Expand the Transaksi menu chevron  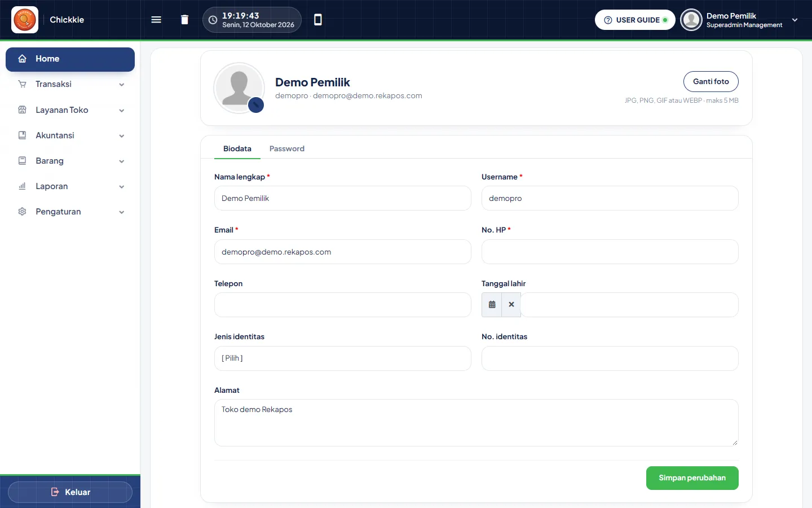point(122,85)
